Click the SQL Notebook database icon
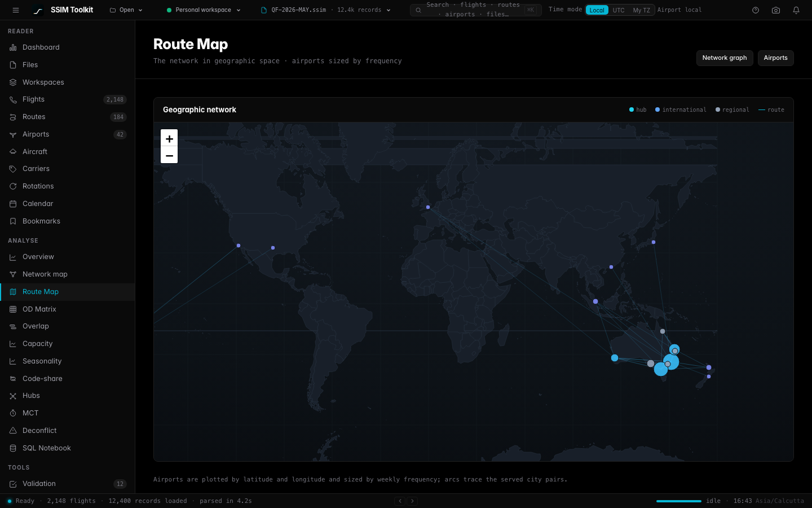The height and width of the screenshot is (508, 812). pos(13,448)
